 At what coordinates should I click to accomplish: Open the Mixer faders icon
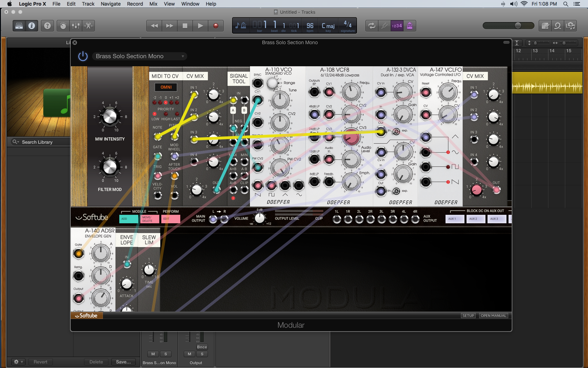tap(76, 26)
